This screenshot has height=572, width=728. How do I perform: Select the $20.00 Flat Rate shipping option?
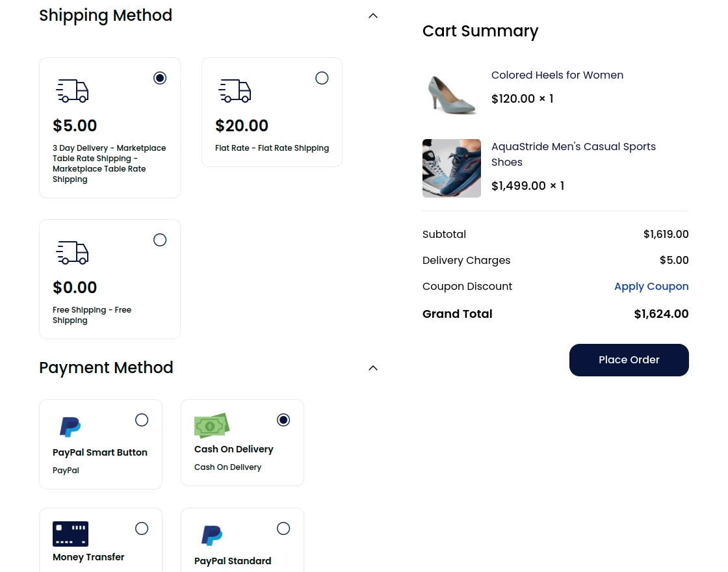(322, 77)
